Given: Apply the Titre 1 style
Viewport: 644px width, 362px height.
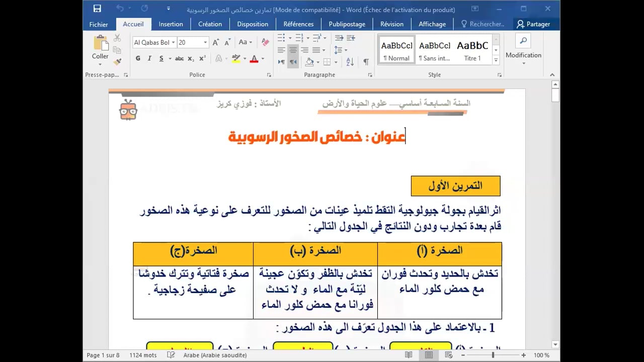Looking at the screenshot, I should [472, 49].
